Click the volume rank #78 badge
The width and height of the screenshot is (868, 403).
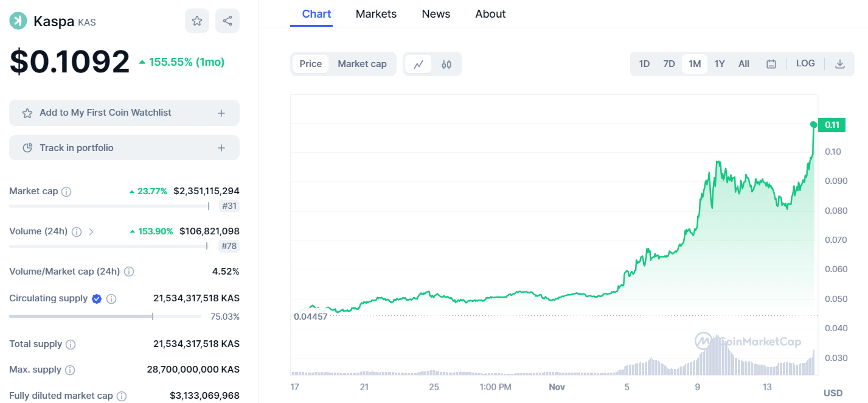229,246
